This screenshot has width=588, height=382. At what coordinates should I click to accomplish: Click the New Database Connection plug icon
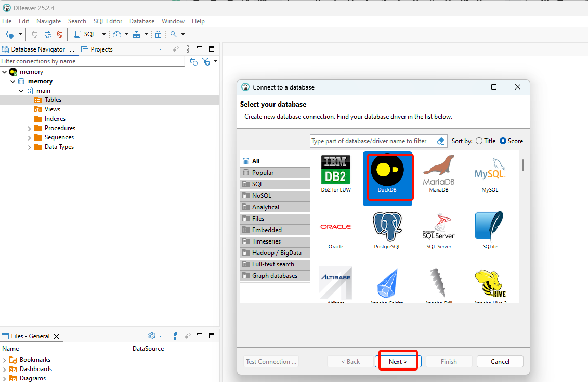click(x=10, y=34)
